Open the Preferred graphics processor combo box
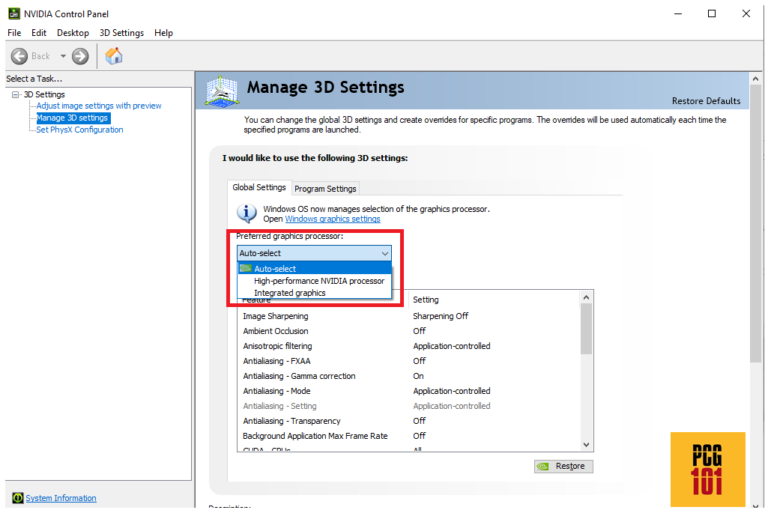768x516 pixels. coord(314,253)
